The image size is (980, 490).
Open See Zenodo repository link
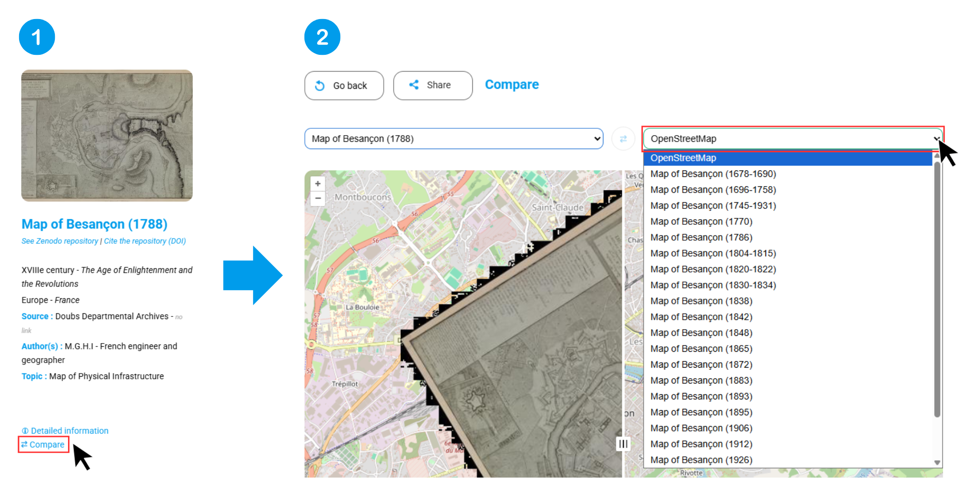(x=60, y=241)
